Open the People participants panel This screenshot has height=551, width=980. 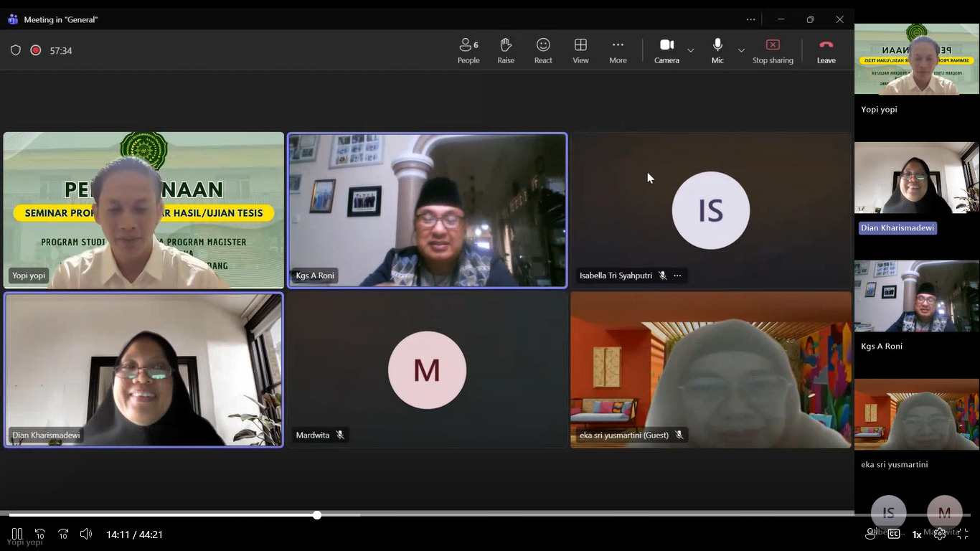click(x=468, y=50)
